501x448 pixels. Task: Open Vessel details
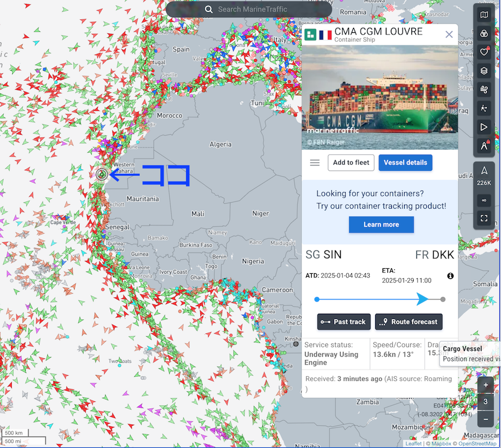pos(405,163)
